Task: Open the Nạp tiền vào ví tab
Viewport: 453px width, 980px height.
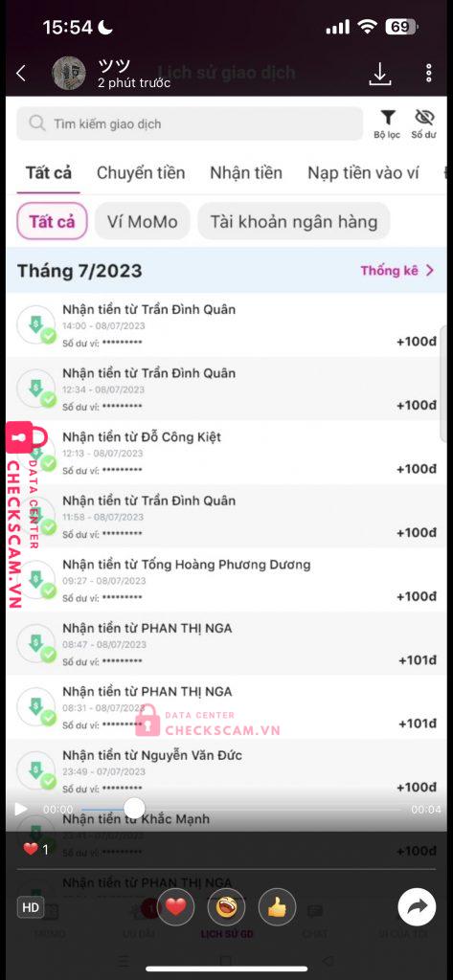Action: pos(363,173)
